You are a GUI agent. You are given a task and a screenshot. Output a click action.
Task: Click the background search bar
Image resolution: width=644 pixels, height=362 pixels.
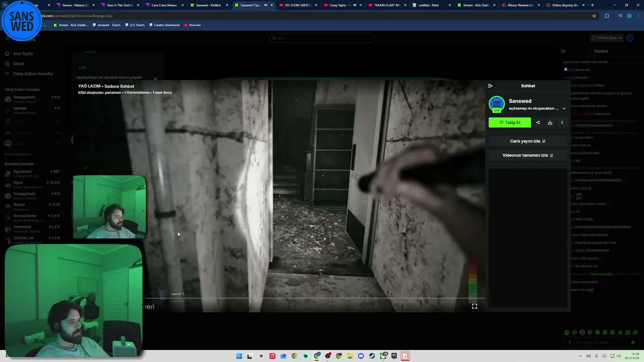pos(322,38)
